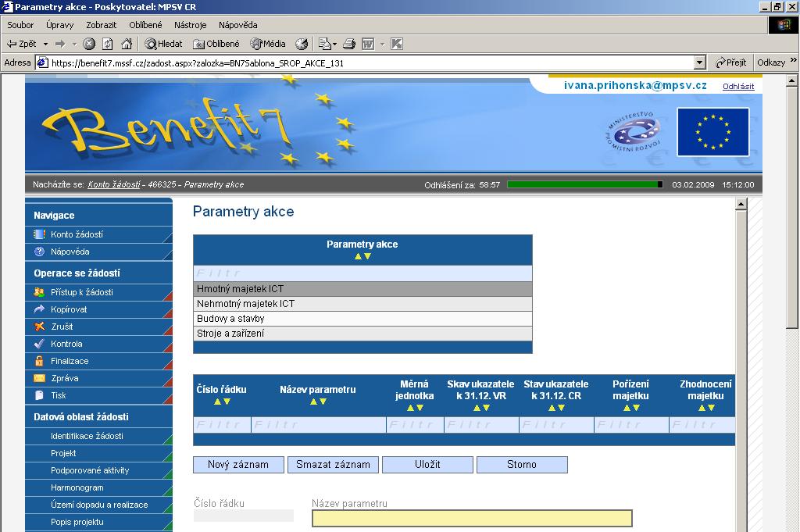This screenshot has width=800, height=532.
Task: Click the Refresh page icon
Action: point(108,44)
